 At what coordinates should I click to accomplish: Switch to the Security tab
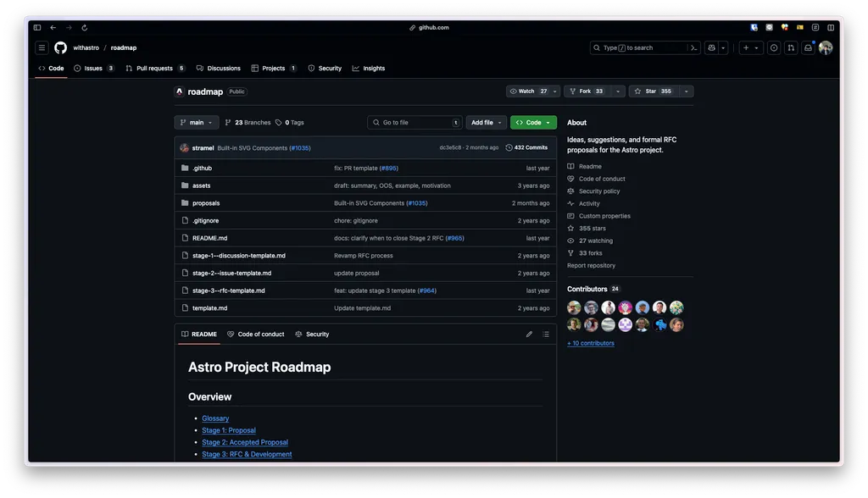(x=325, y=69)
